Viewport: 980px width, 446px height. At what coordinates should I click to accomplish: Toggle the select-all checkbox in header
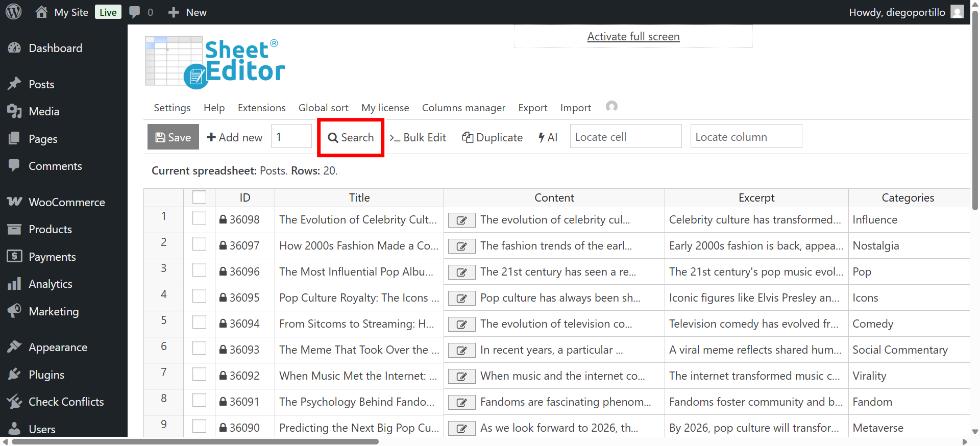click(x=199, y=197)
